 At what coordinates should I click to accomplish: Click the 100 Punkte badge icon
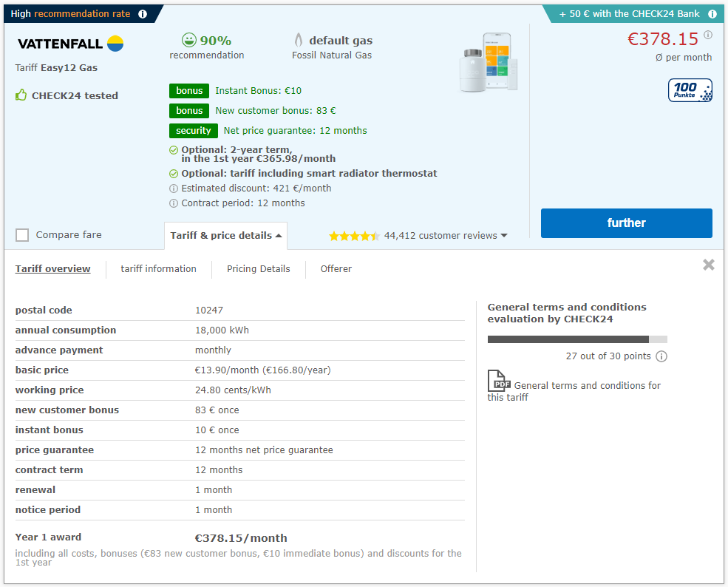690,90
